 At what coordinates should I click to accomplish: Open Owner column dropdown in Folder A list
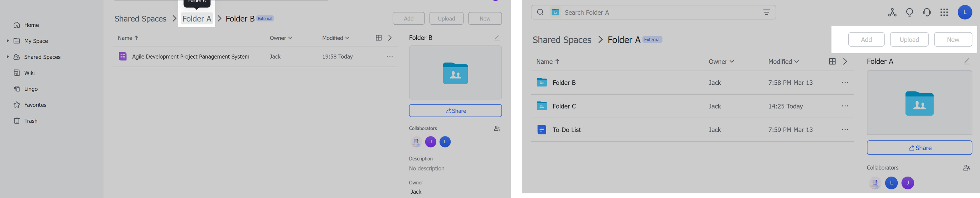click(x=721, y=61)
